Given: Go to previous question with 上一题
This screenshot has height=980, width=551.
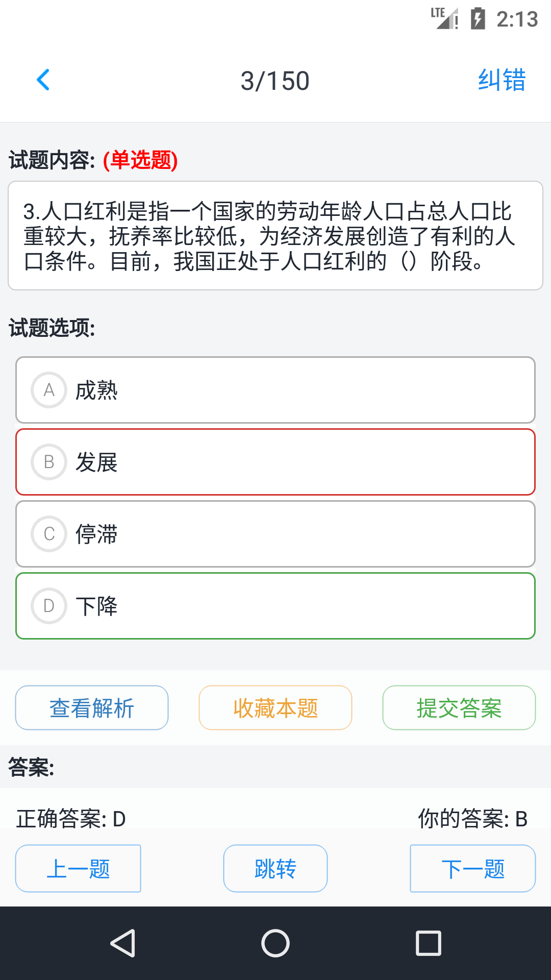Looking at the screenshot, I should point(78,868).
